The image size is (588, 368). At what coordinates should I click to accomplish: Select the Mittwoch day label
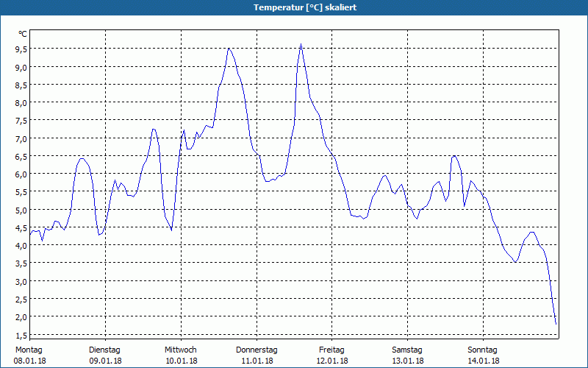(x=180, y=350)
